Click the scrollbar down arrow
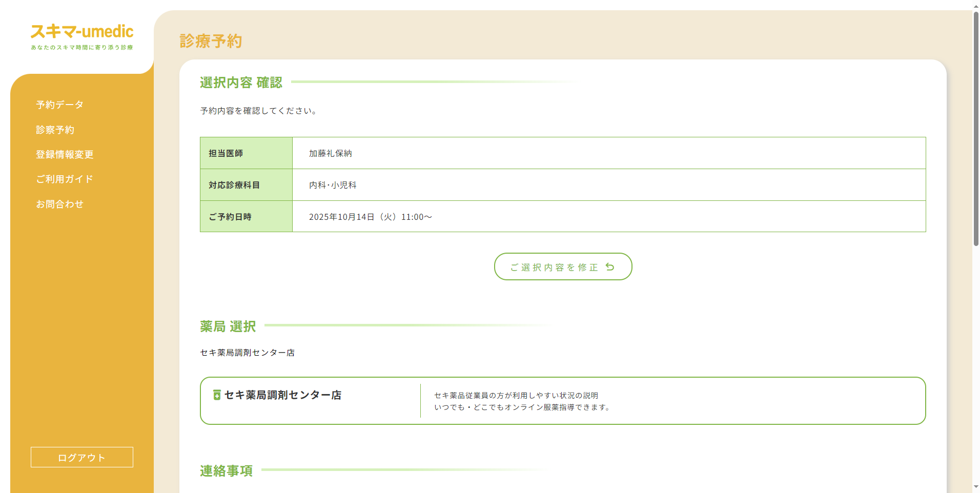Screen dimensions: 980x493 click(x=976, y=487)
